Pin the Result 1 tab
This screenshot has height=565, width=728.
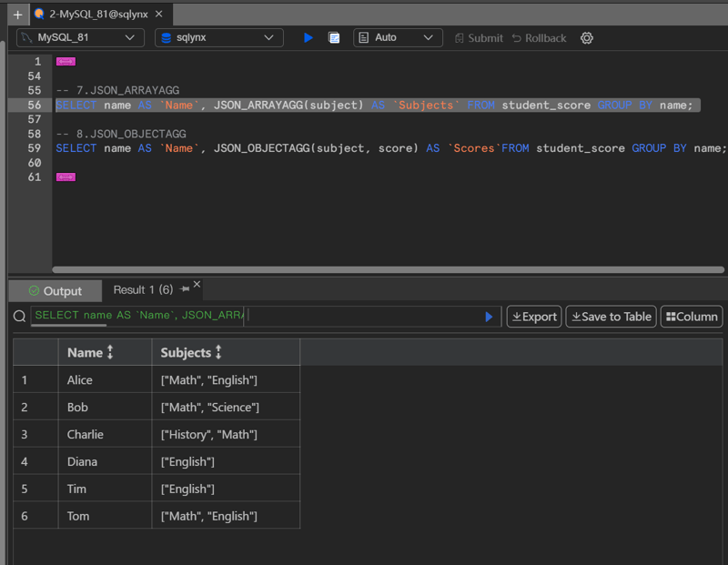(185, 289)
